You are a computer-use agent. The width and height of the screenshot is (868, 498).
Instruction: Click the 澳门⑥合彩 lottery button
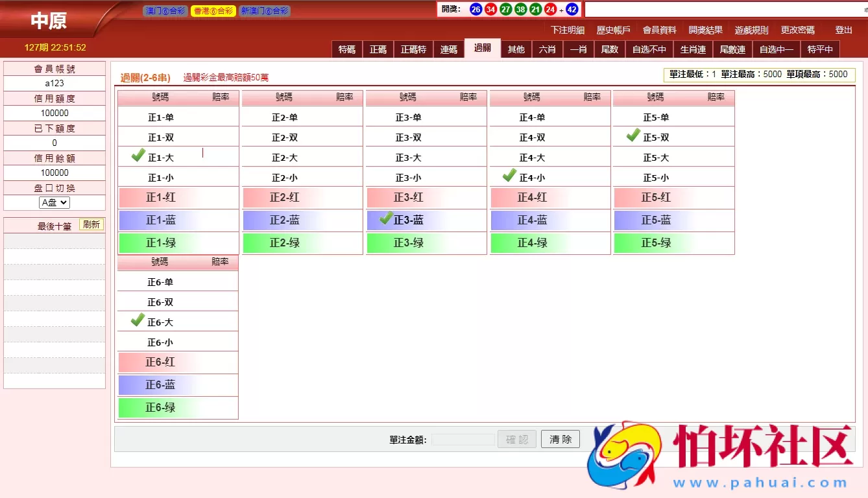point(164,11)
